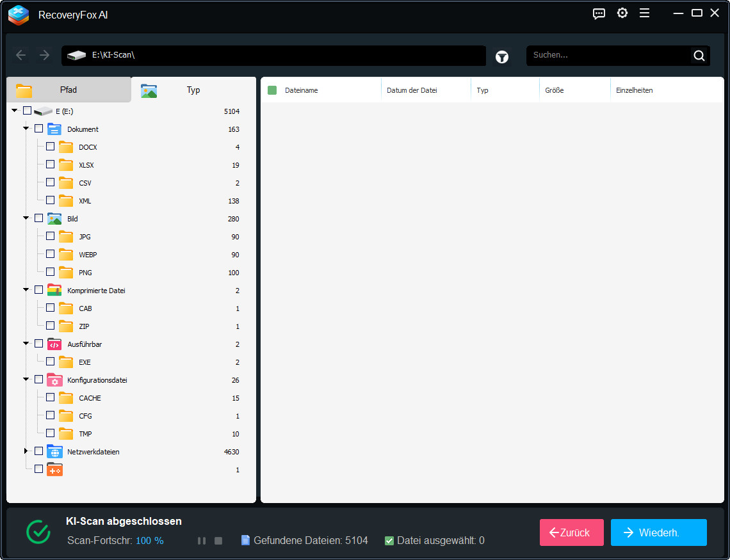730x560 pixels.
Task: Tick the E (E:) root checkbox
Action: (27, 111)
